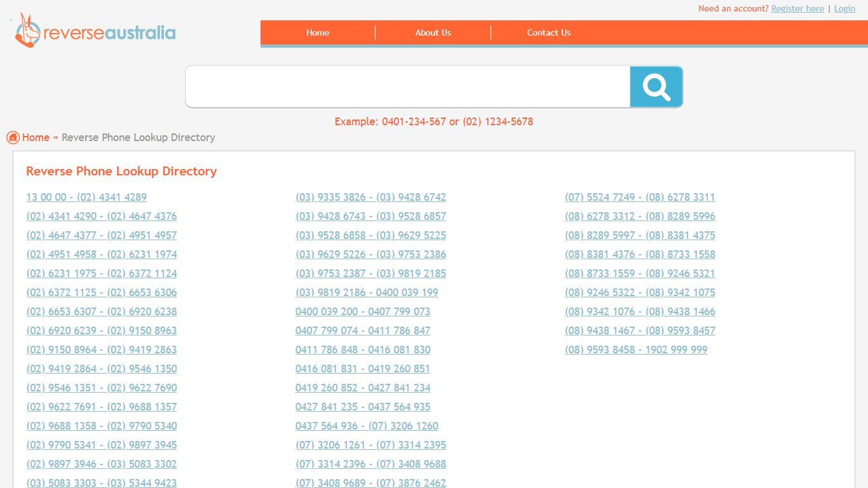Open range (02) 6372 1125 - (02) 6653 6306

[x=102, y=292]
